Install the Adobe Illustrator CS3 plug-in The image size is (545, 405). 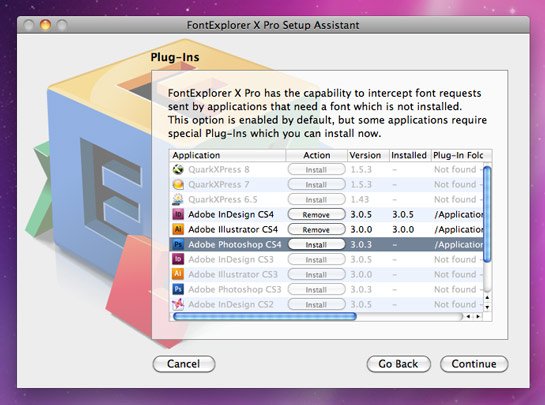click(x=316, y=274)
